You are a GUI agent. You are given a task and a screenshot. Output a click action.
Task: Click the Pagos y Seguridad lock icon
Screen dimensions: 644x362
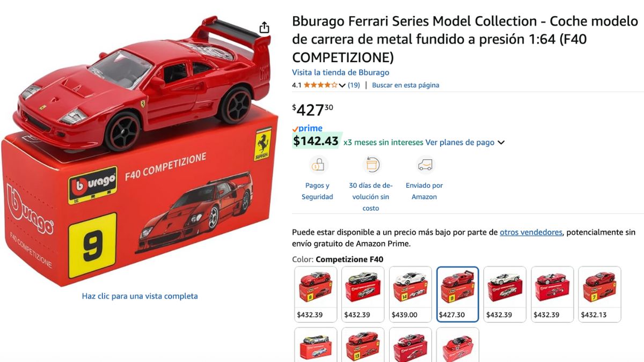pos(317,165)
